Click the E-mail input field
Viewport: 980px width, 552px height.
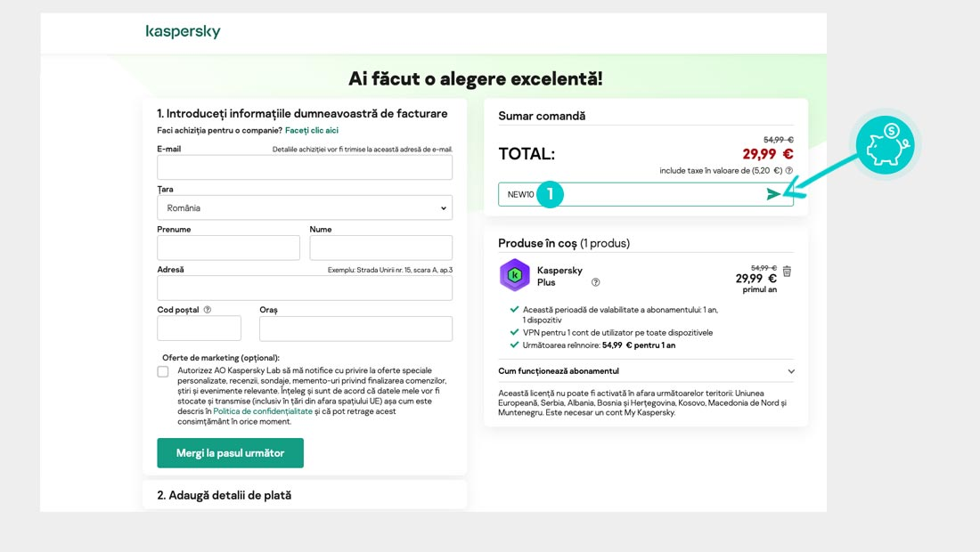[x=305, y=167]
